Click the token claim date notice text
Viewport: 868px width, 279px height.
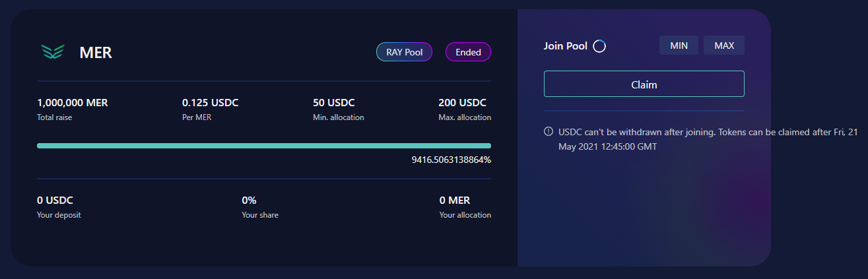point(708,139)
